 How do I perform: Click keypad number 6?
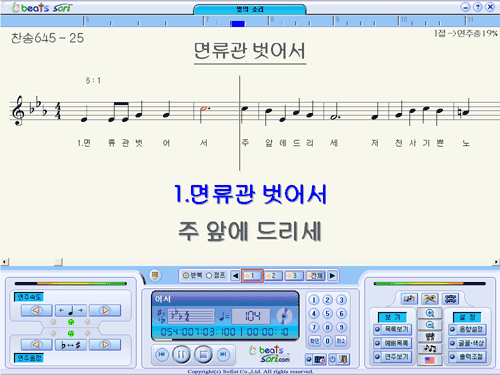coord(341,314)
